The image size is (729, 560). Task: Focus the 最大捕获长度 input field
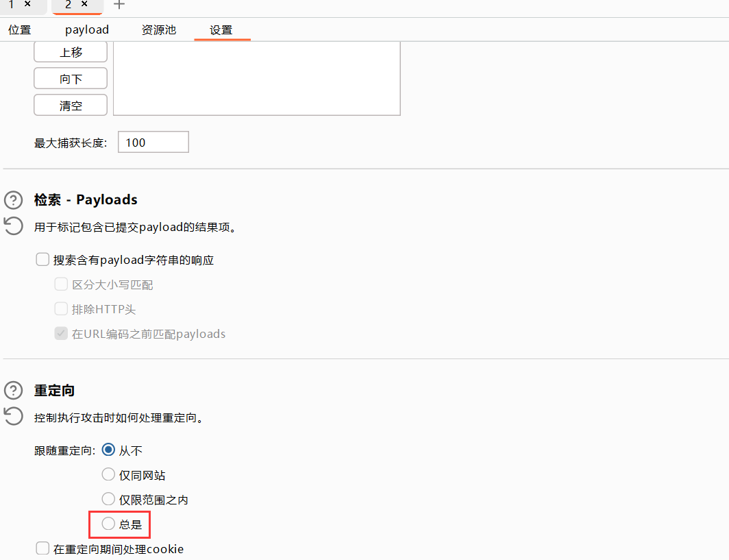coord(153,143)
